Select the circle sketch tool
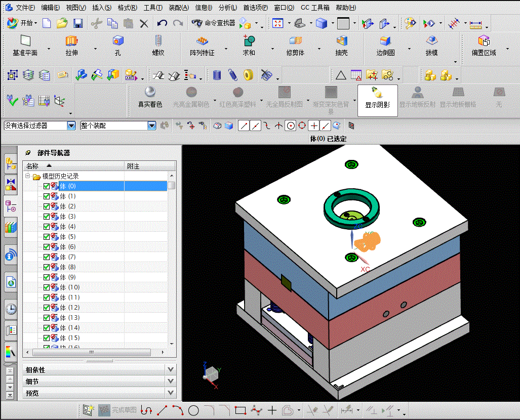 tap(193, 411)
